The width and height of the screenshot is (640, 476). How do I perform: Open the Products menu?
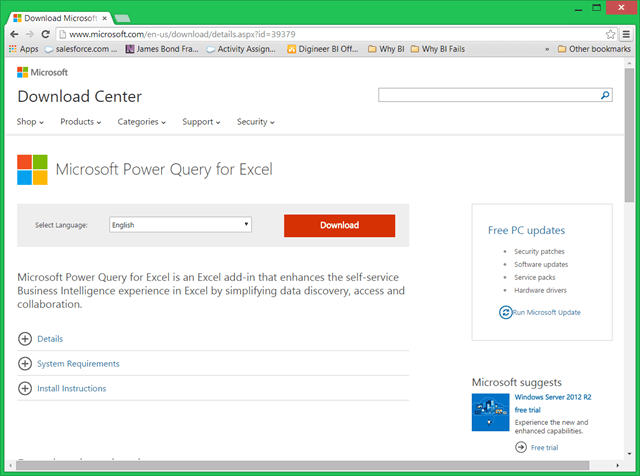(80, 122)
